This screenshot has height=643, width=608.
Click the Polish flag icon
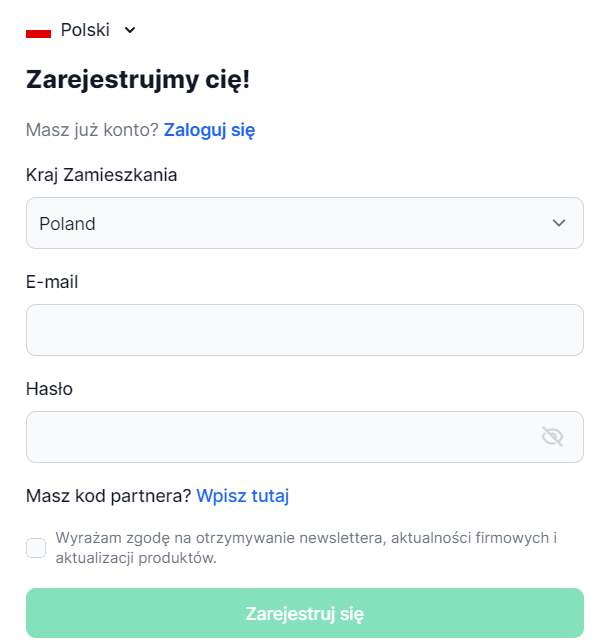click(38, 31)
